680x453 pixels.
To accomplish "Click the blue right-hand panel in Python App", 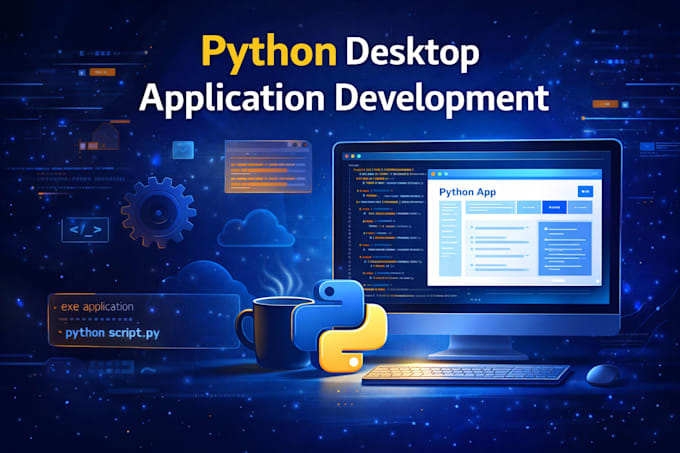I will (x=565, y=249).
